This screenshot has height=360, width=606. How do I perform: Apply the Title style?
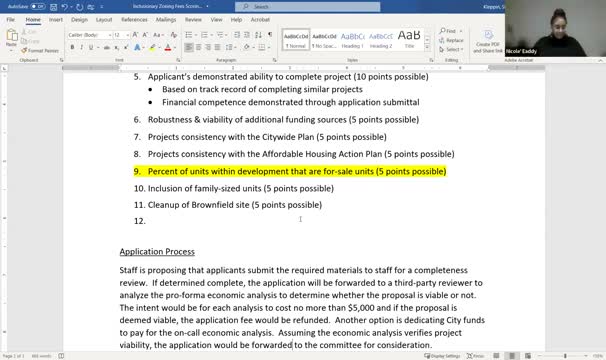point(409,39)
